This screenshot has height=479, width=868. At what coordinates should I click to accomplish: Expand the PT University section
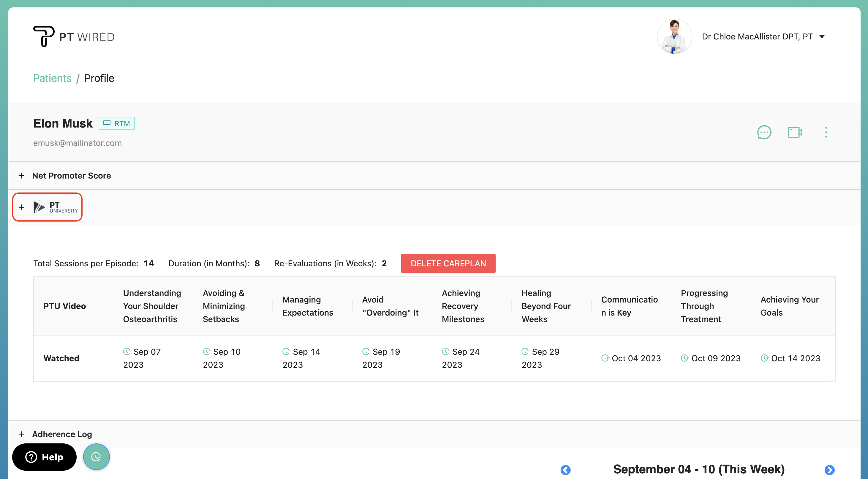(x=21, y=207)
